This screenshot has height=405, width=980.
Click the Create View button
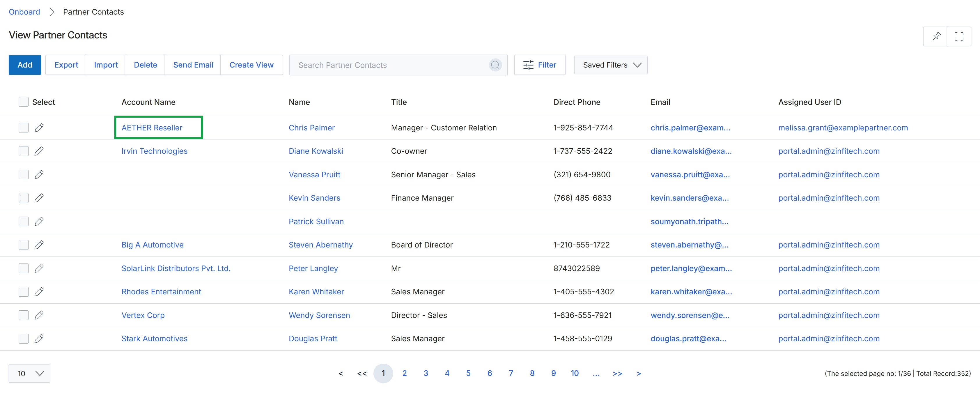click(x=251, y=65)
